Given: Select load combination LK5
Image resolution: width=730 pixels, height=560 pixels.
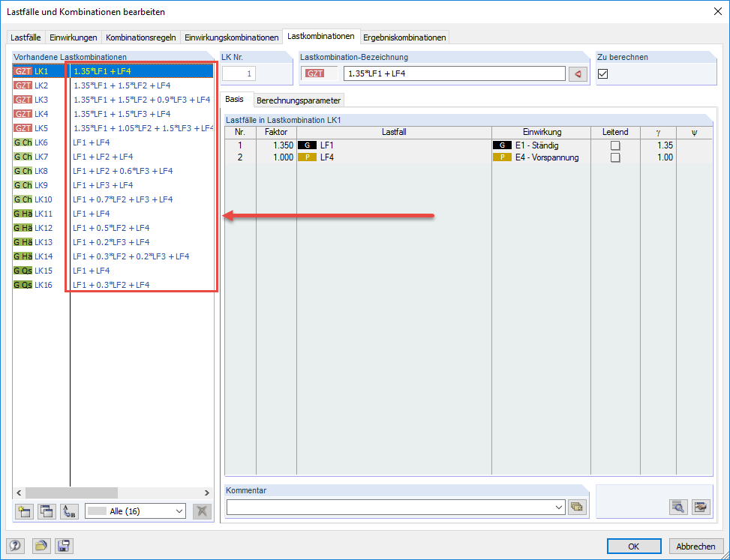Looking at the screenshot, I should [113, 128].
